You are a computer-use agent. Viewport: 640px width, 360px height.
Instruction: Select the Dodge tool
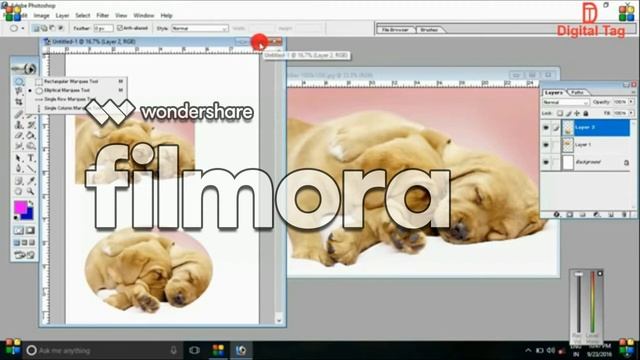(31, 146)
